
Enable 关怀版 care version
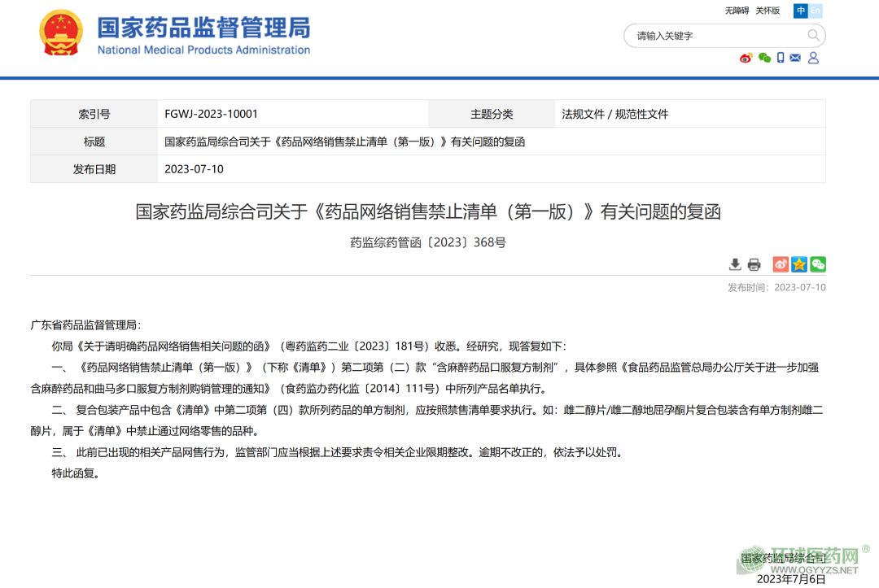[x=767, y=11]
